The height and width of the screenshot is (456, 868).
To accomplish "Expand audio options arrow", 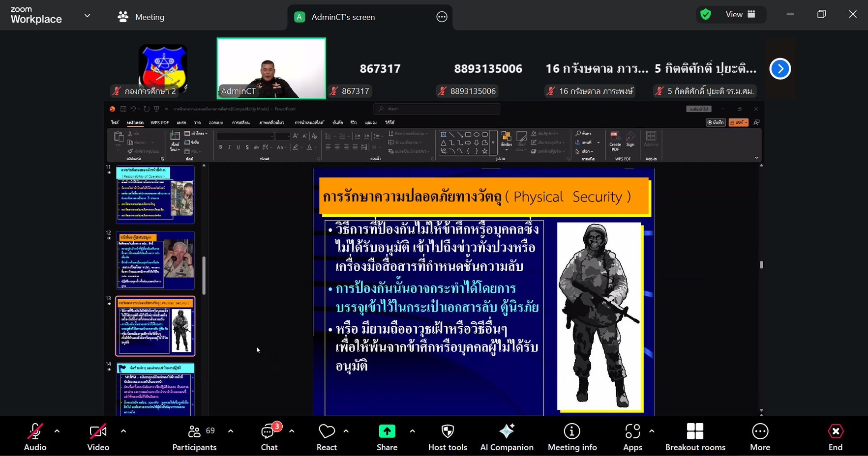I will [x=57, y=431].
